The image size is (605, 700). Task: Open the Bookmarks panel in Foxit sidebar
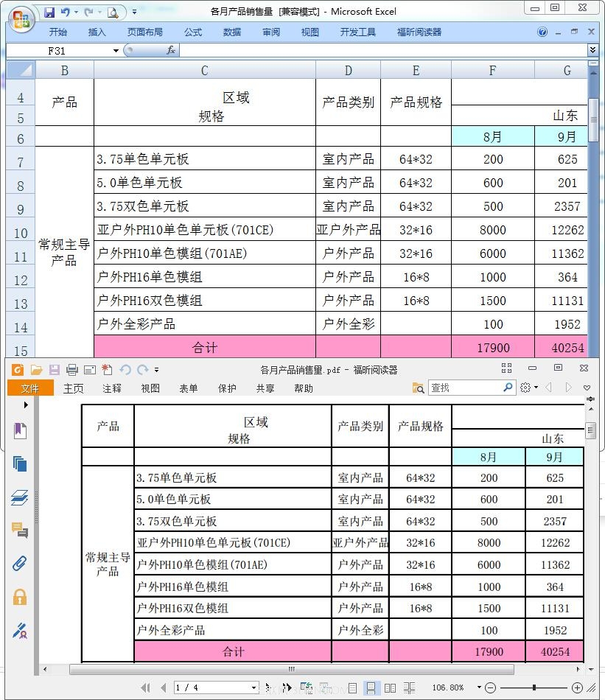19,431
